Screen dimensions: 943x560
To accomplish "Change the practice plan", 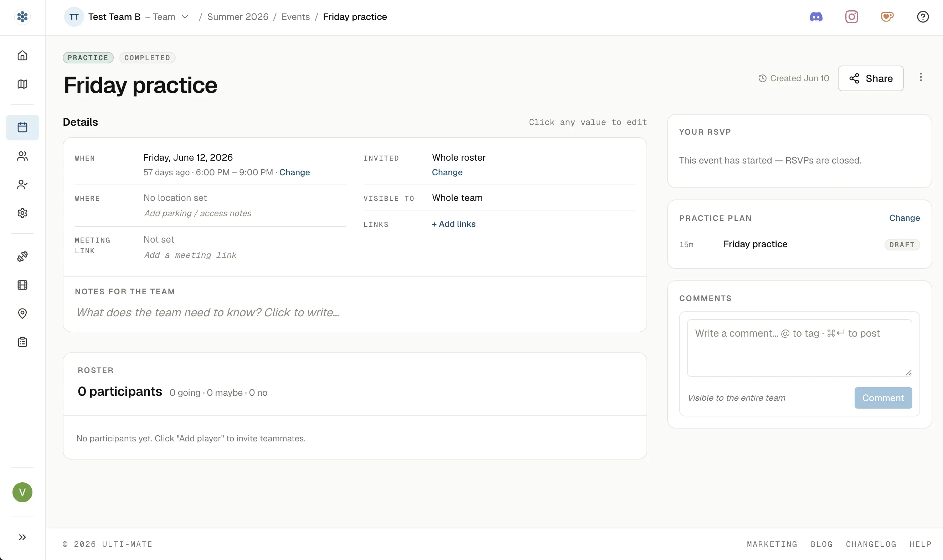I will pyautogui.click(x=904, y=218).
